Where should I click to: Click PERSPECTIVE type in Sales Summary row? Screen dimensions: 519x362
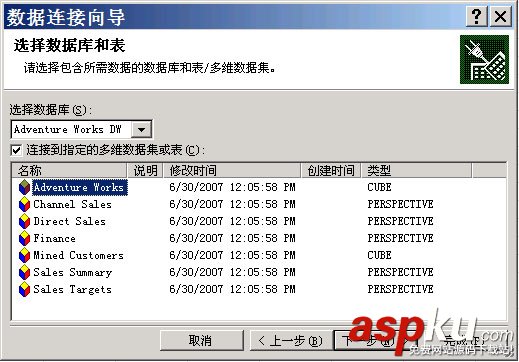[x=400, y=272]
